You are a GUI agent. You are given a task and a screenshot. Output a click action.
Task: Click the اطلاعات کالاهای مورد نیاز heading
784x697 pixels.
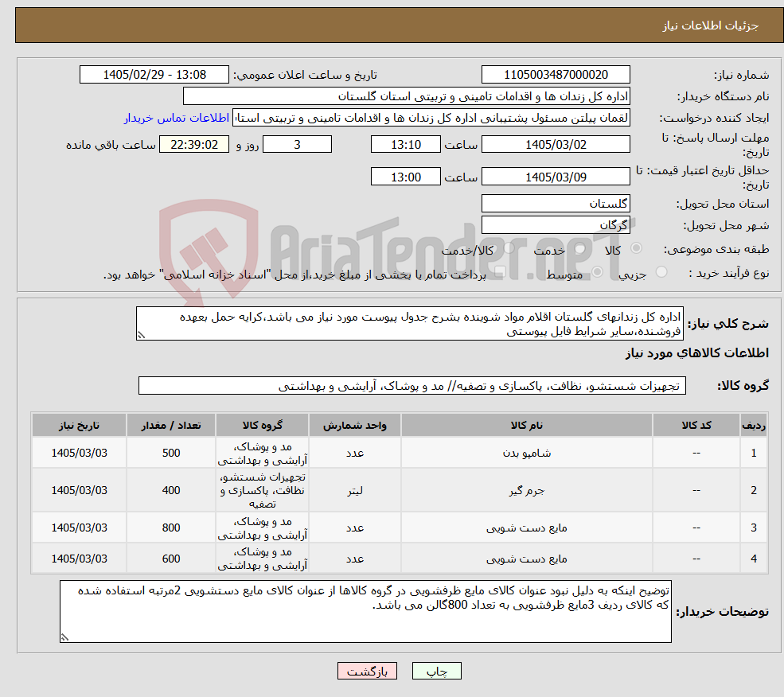(697, 353)
